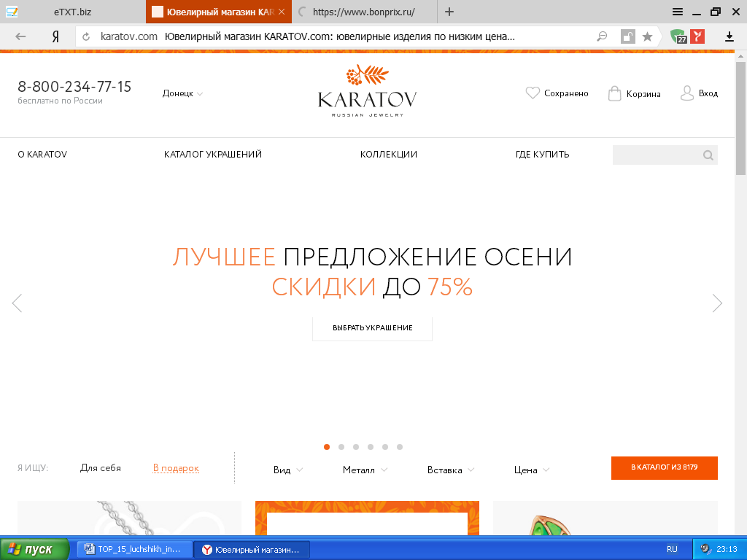Image resolution: width=747 pixels, height=560 pixels.
Task: Expand the Донецк city dropdown
Action: [x=182, y=93]
